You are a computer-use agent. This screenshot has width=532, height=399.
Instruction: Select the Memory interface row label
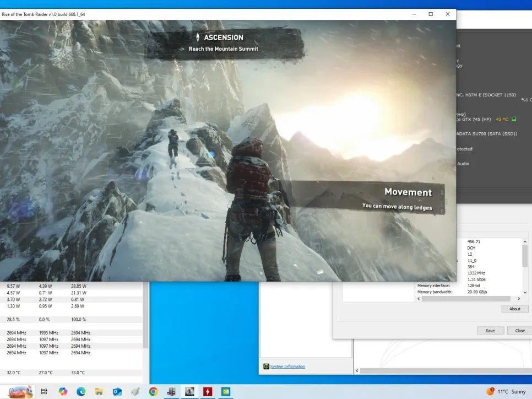[433, 285]
